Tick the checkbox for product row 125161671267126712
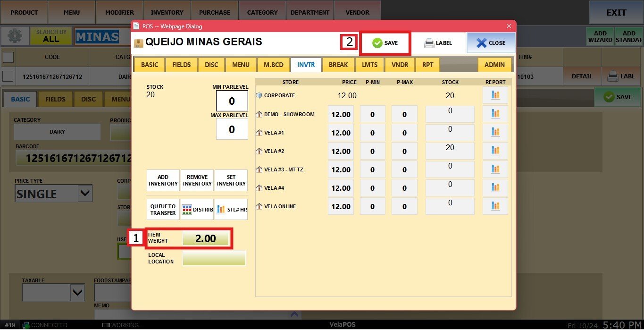Screen dimensions: 644x330 [x=8, y=76]
